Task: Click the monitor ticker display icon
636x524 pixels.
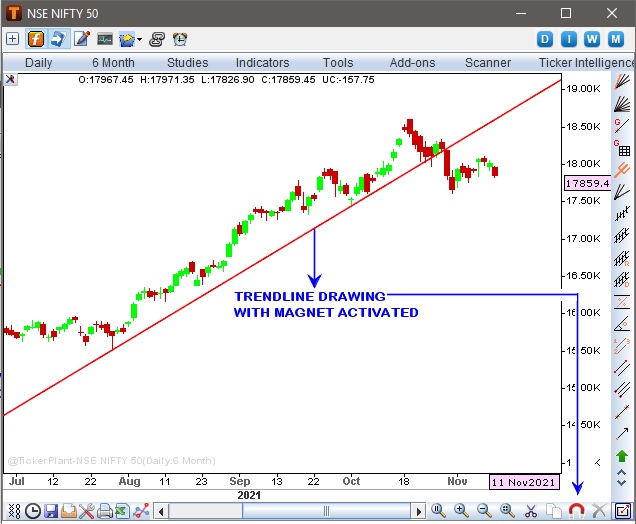Action: point(105,39)
